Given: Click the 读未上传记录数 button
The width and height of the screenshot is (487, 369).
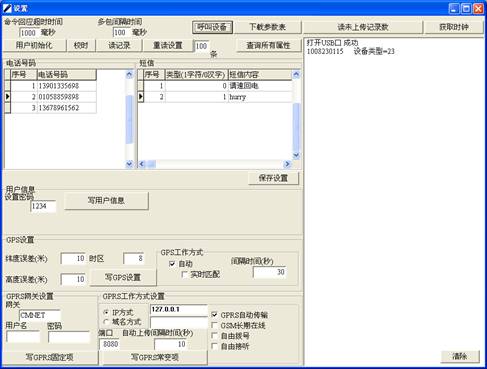Looking at the screenshot, I should (x=363, y=27).
